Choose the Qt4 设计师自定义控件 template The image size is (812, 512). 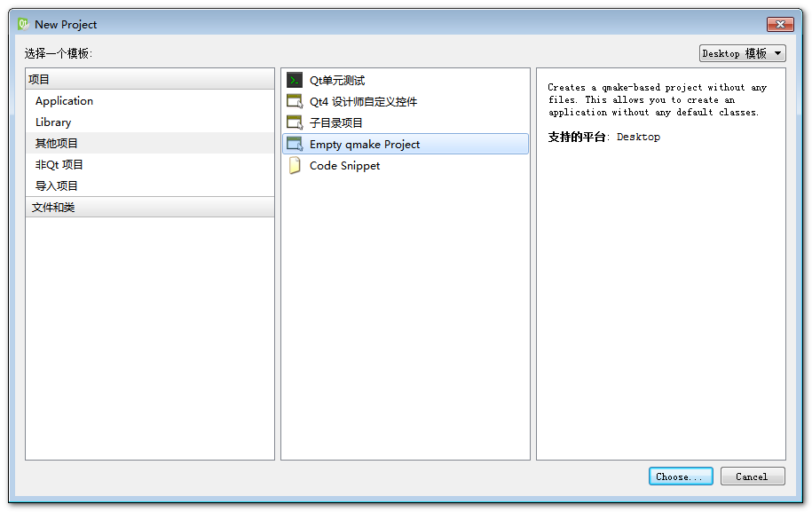coord(363,101)
